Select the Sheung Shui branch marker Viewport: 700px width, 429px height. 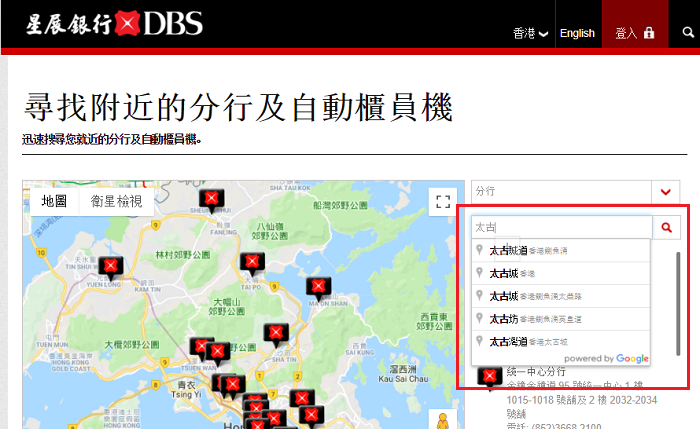click(x=212, y=198)
